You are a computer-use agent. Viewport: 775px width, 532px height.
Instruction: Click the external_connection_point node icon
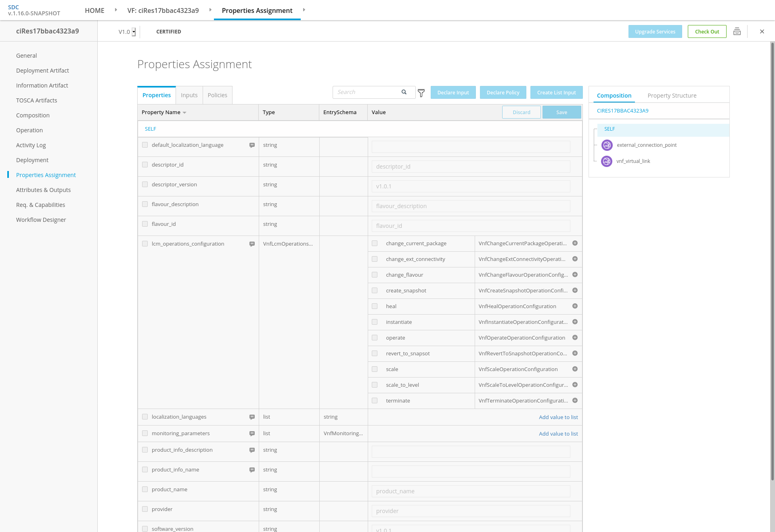tap(607, 145)
